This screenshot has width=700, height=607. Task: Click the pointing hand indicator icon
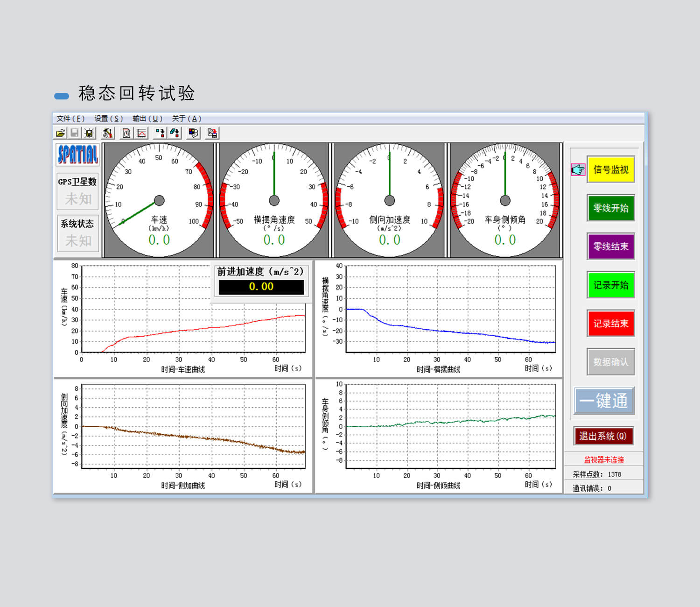[x=578, y=169]
